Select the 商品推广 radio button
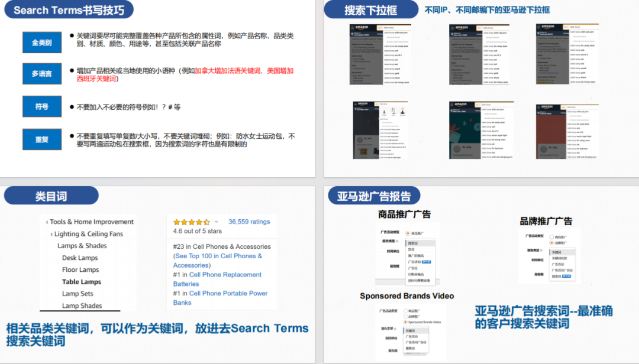Viewport: 639px width, 364px height. click(x=408, y=232)
